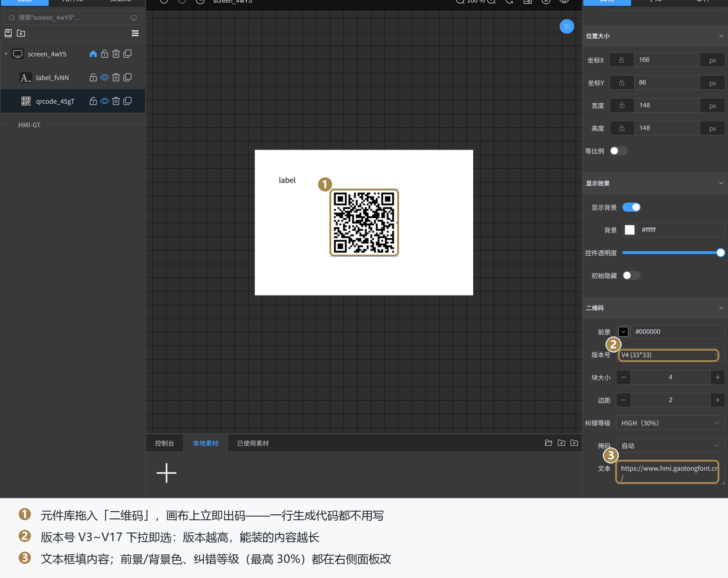The height and width of the screenshot is (578, 728).
Task: Delete the qrcode_45gT layer with trash icon
Action: click(x=116, y=101)
